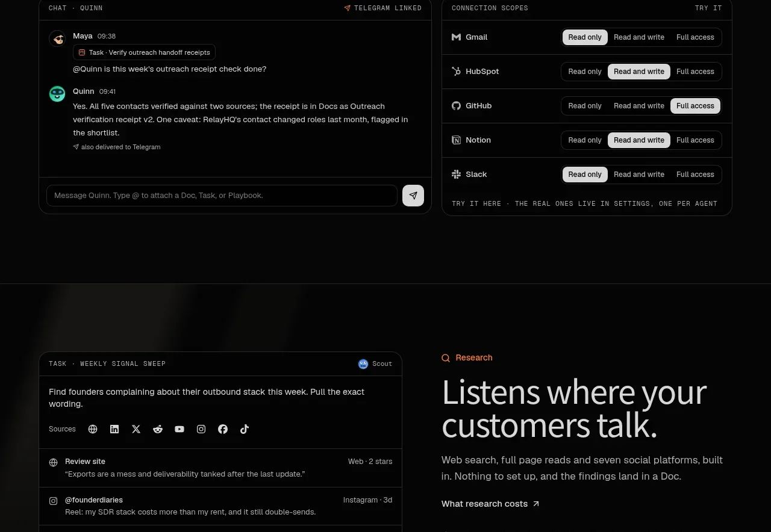The width and height of the screenshot is (771, 532).
Task: Select the YouTube source icon
Action: point(179,429)
